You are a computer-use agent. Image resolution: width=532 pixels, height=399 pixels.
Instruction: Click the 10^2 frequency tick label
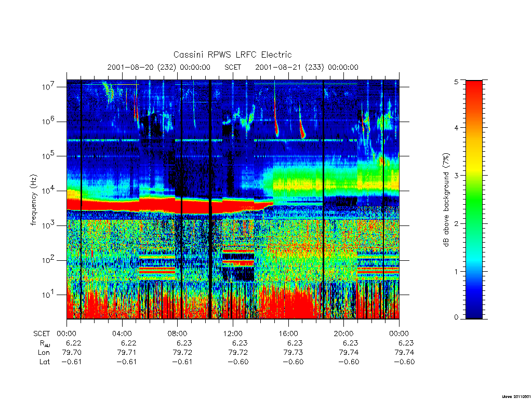49,260
